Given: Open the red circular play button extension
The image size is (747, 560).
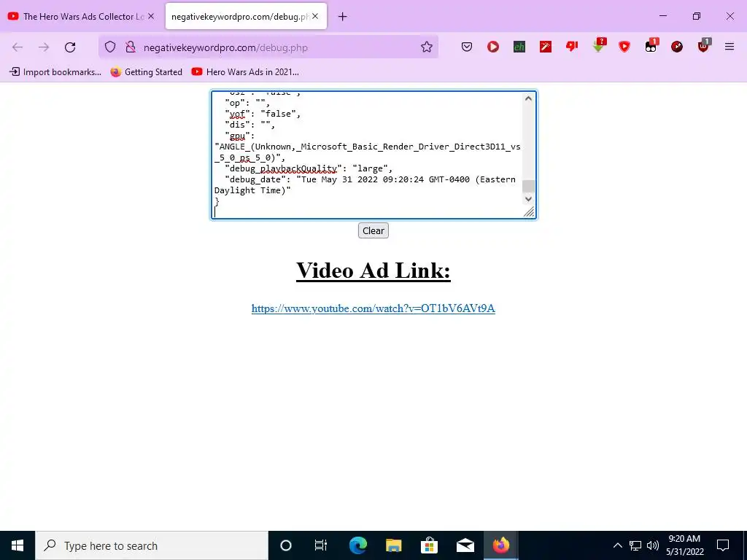Looking at the screenshot, I should [493, 47].
